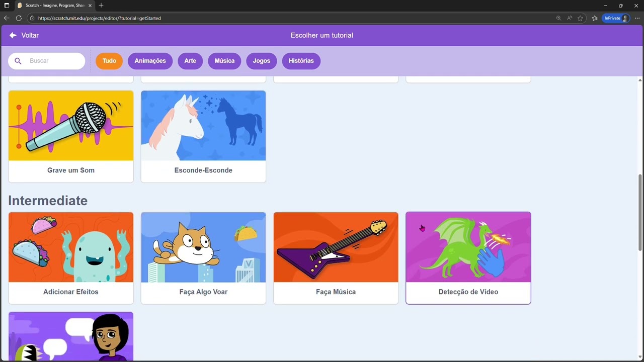Click the Adicionar Efeitos title
The width and height of the screenshot is (644, 362).
(x=71, y=292)
